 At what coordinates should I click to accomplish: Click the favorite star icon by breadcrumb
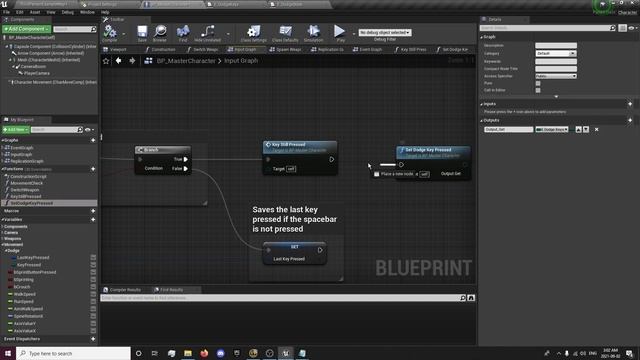click(x=106, y=61)
